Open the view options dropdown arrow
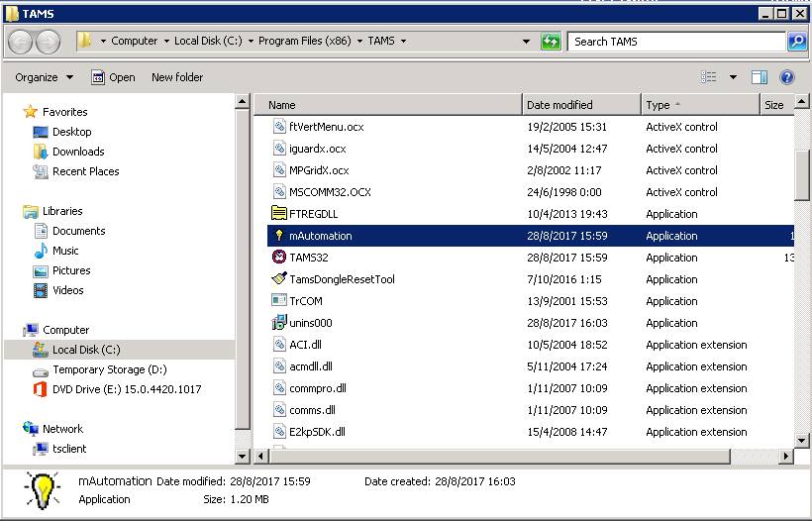Viewport: 812px width, 521px height. 733,77
